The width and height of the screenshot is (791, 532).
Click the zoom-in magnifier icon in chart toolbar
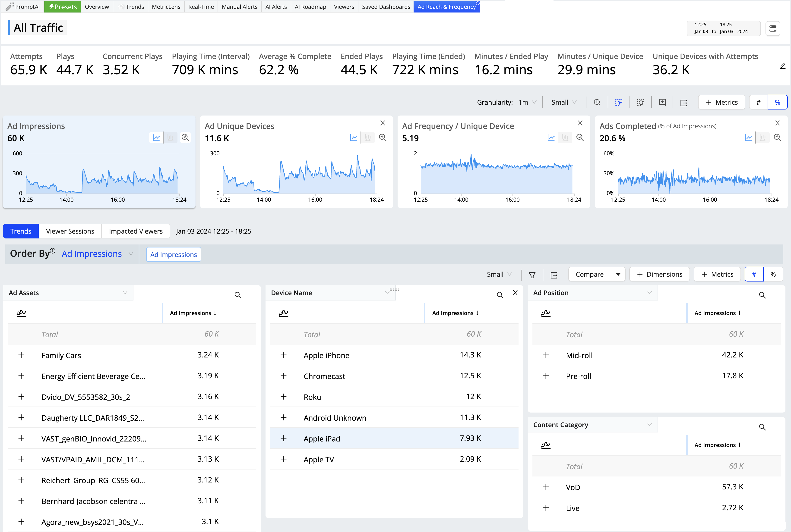[x=597, y=102]
